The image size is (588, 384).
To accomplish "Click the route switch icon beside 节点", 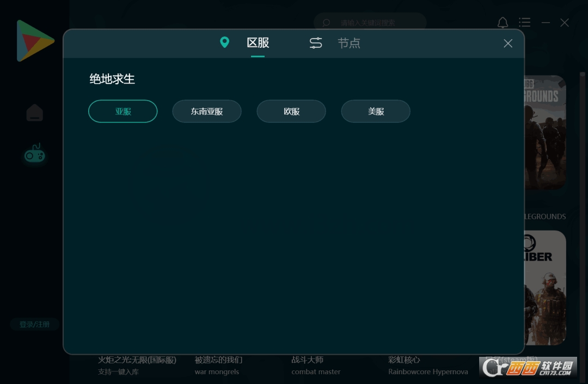I will [316, 43].
